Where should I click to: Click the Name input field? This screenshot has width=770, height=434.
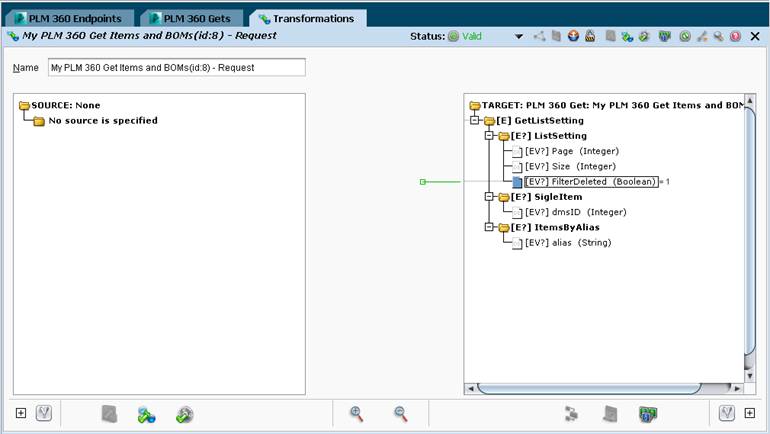tap(177, 68)
